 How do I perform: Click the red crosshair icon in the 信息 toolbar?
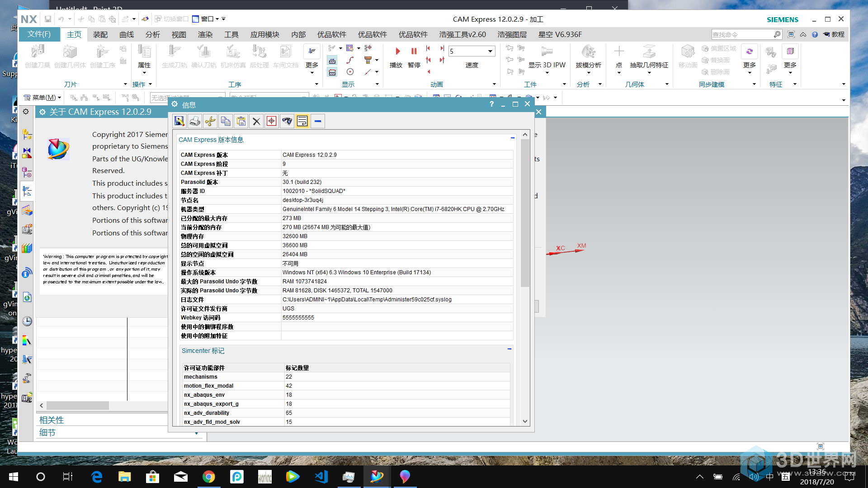click(x=272, y=121)
